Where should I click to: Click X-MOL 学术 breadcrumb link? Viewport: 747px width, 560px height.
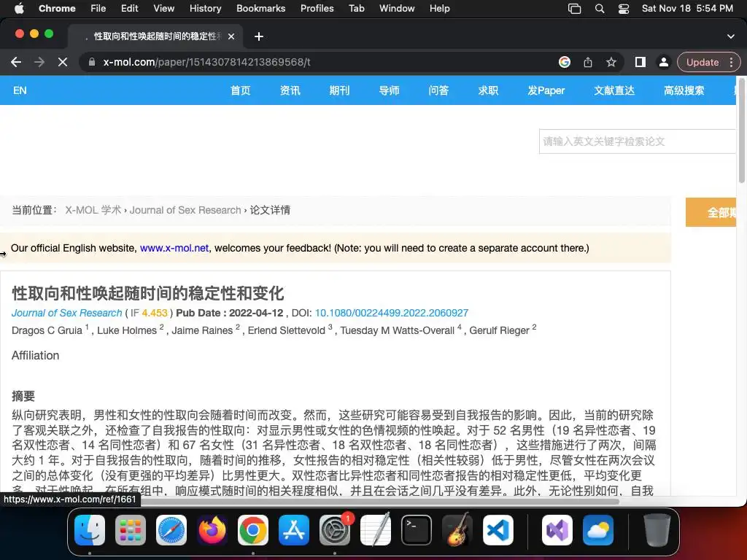(x=93, y=210)
